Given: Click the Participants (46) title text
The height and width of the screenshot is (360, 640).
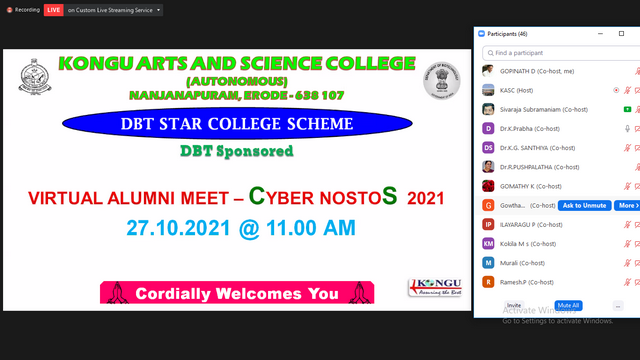Looking at the screenshot, I should pos(507,34).
